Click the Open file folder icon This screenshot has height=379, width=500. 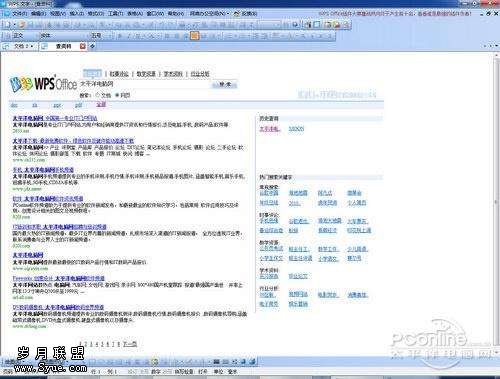(22, 25)
